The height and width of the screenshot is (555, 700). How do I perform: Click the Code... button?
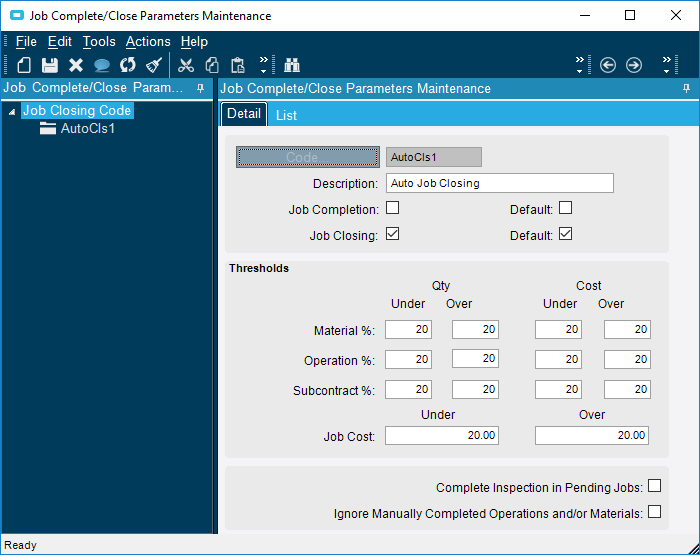[308, 157]
